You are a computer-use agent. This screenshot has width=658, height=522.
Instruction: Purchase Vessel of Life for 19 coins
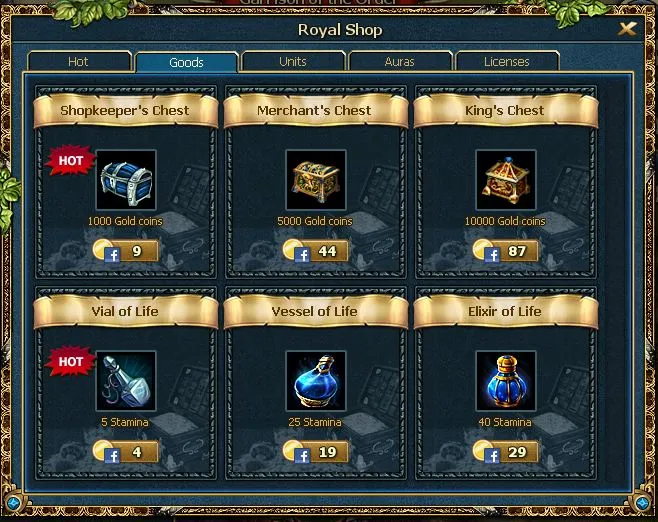pos(316,452)
